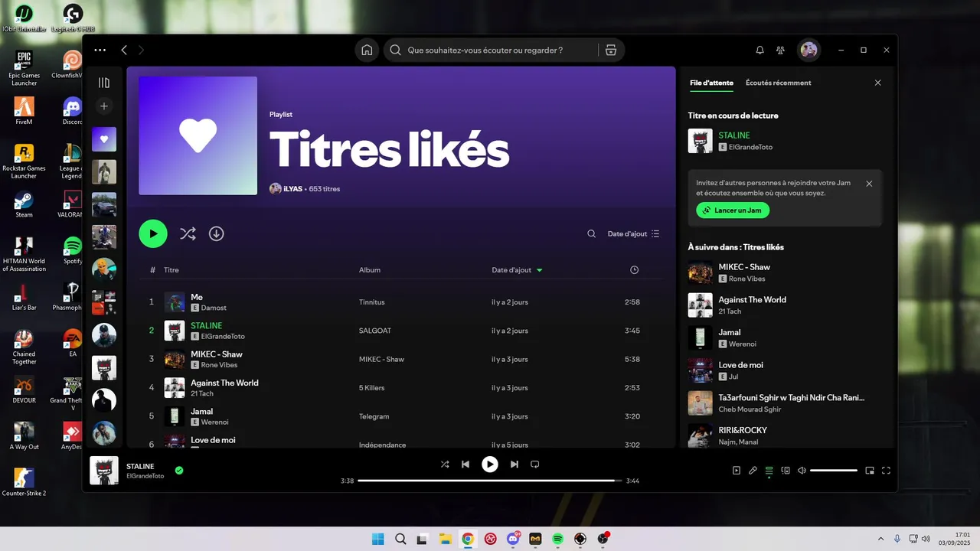Open the 'Date d'ajout' sort dropdown with list icon
Image resolution: width=980 pixels, height=551 pixels.
633,233
